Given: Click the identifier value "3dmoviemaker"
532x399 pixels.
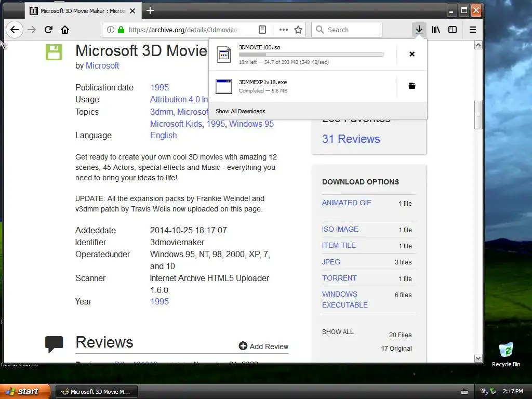Looking at the screenshot, I should 177,243.
